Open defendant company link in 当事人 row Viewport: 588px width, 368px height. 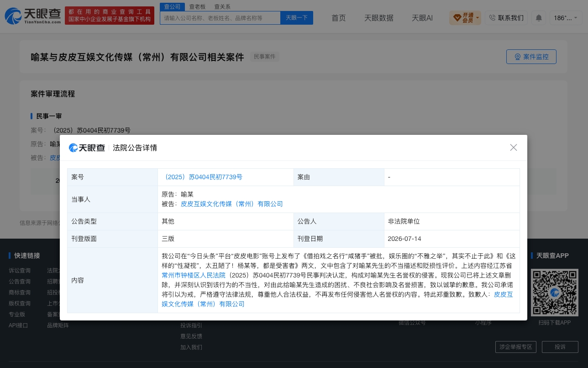232,204
